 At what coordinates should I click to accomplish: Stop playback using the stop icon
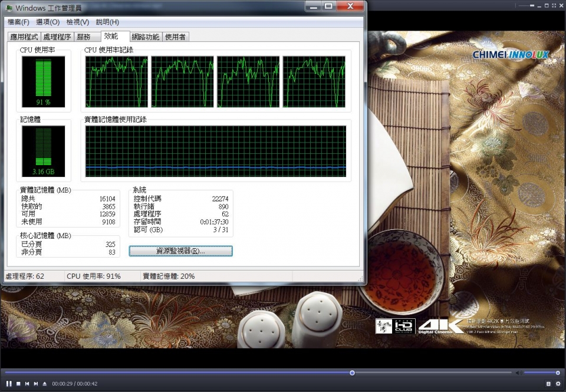click(x=18, y=384)
